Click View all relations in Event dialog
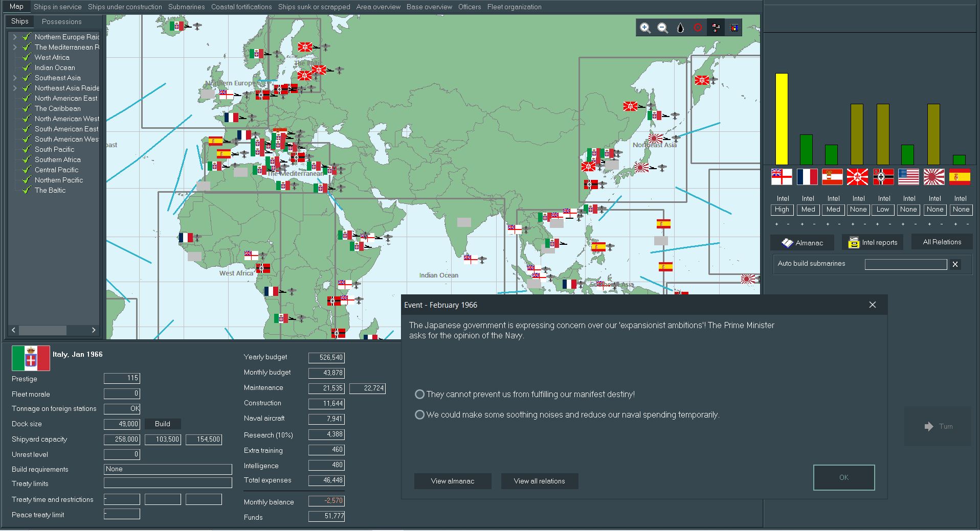980x531 pixels. pos(540,481)
